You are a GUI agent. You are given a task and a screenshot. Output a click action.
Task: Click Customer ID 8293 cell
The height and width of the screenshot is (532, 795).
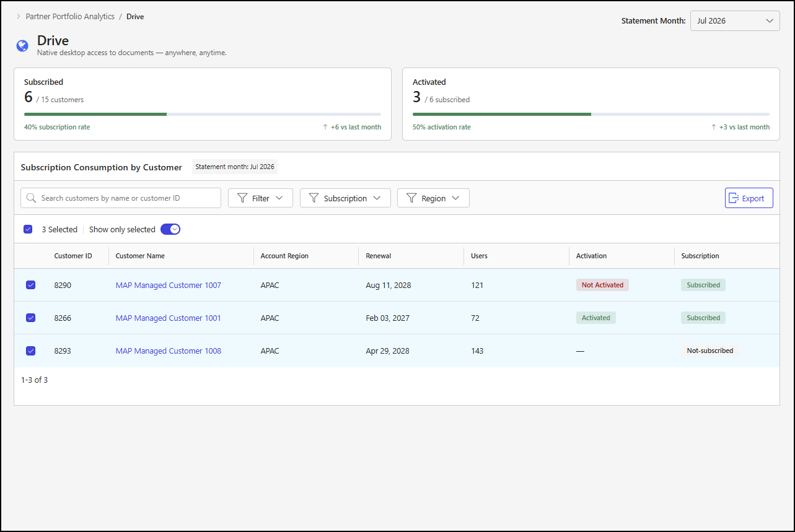click(x=63, y=351)
